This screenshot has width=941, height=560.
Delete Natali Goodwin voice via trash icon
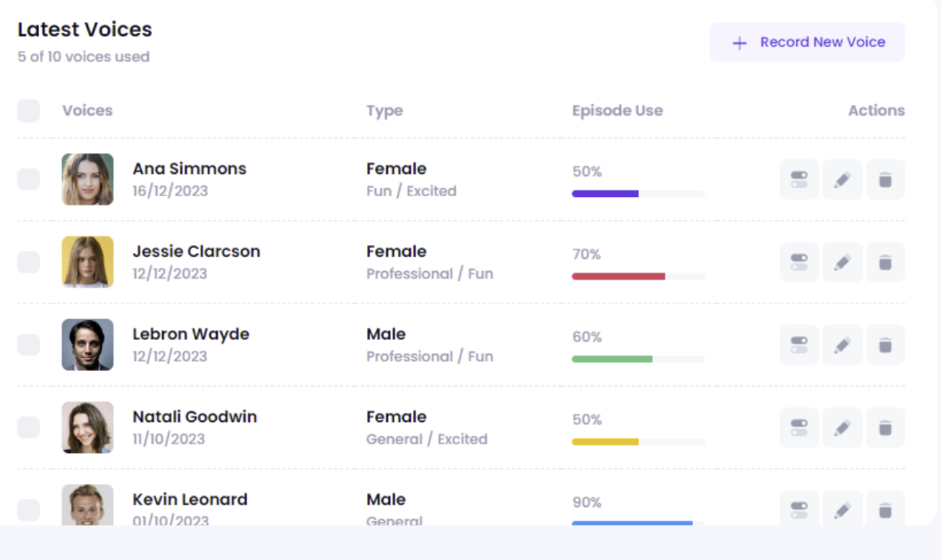point(885,428)
